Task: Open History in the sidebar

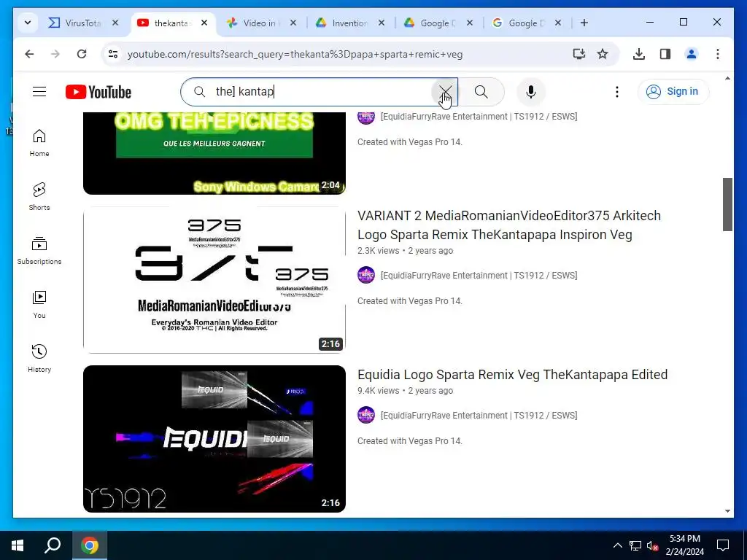Action: [x=39, y=359]
